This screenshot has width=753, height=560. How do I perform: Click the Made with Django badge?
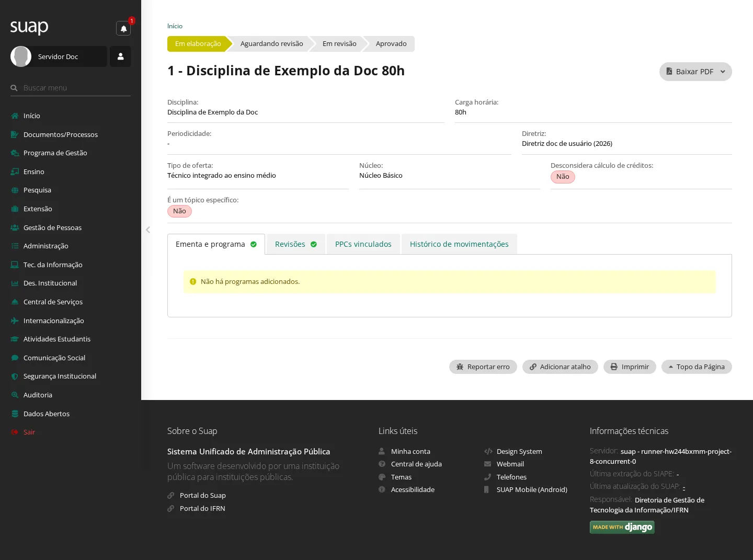tap(622, 527)
